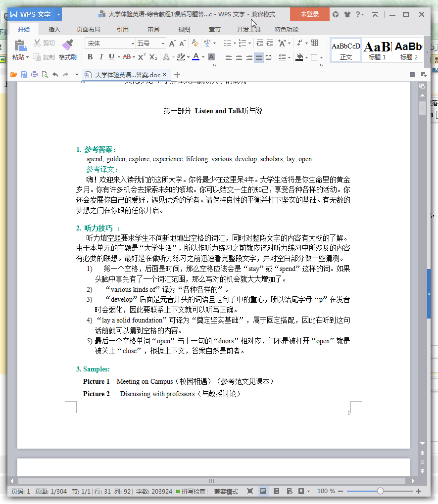Open the 开始 ribbon tab
The width and height of the screenshot is (438, 504).
[x=24, y=30]
